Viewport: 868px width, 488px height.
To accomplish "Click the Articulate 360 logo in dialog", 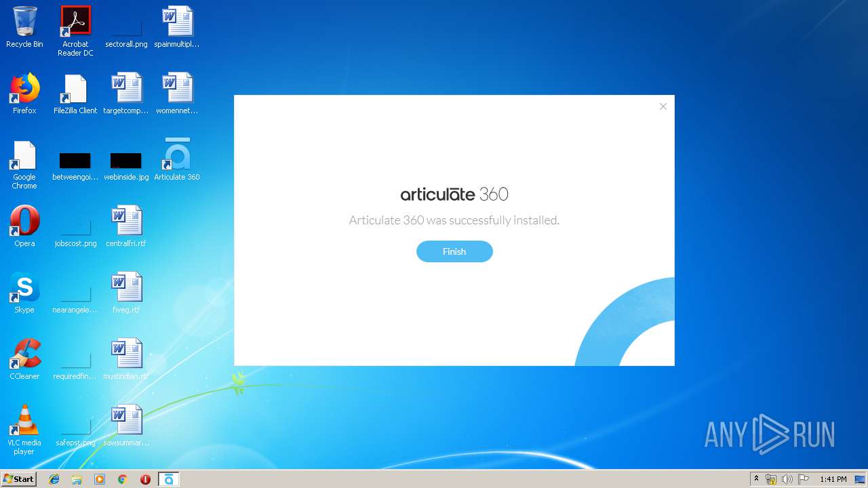I will [454, 195].
